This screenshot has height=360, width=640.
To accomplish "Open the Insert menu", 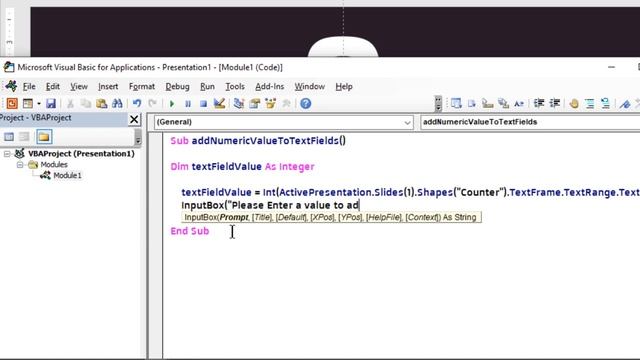I will pyautogui.click(x=108, y=87).
